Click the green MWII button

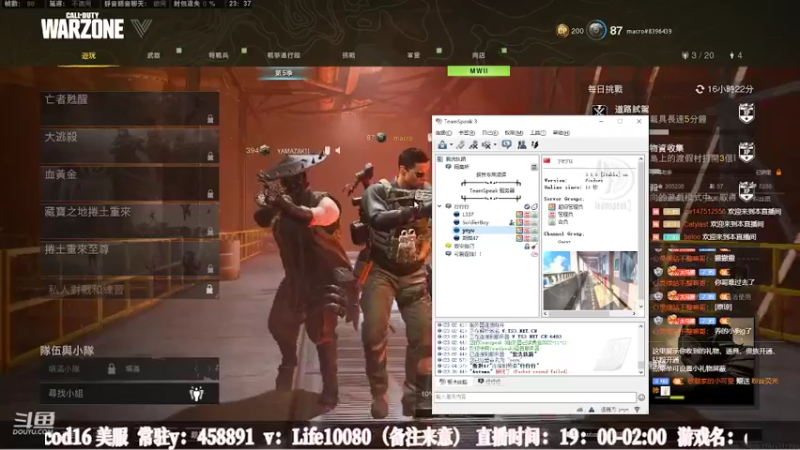pyautogui.click(x=479, y=71)
